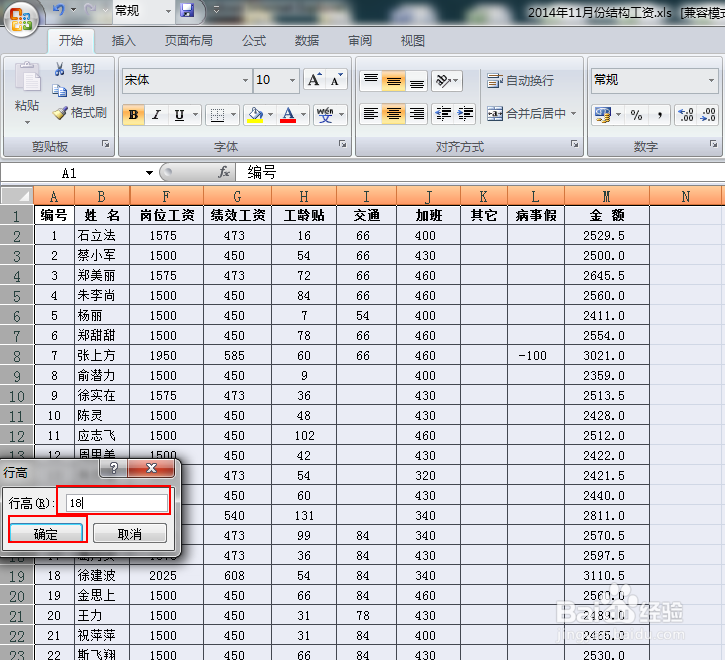This screenshot has width=725, height=660.
Task: Click the help question mark in 行高 dialog
Action: (113, 468)
